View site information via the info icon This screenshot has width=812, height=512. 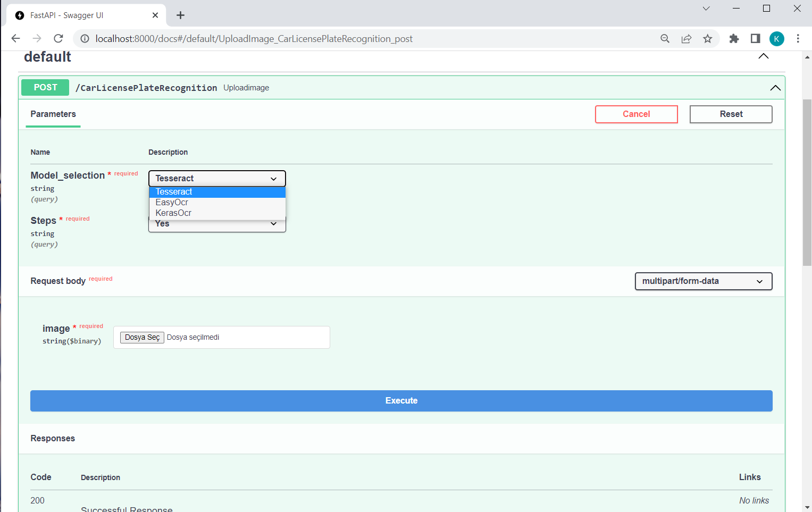coord(85,38)
